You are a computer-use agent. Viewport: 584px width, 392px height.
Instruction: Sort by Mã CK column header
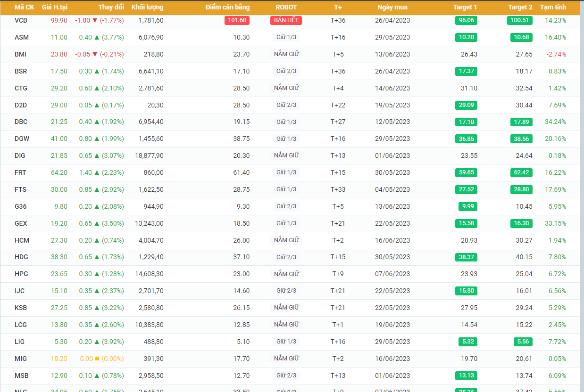24,7
